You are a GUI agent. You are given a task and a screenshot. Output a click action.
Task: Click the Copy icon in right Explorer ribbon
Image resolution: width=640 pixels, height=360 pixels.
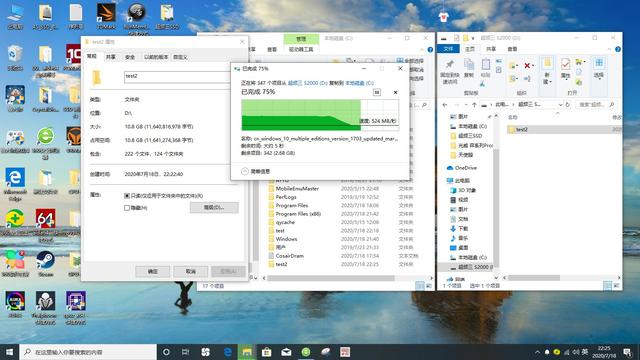469,68
